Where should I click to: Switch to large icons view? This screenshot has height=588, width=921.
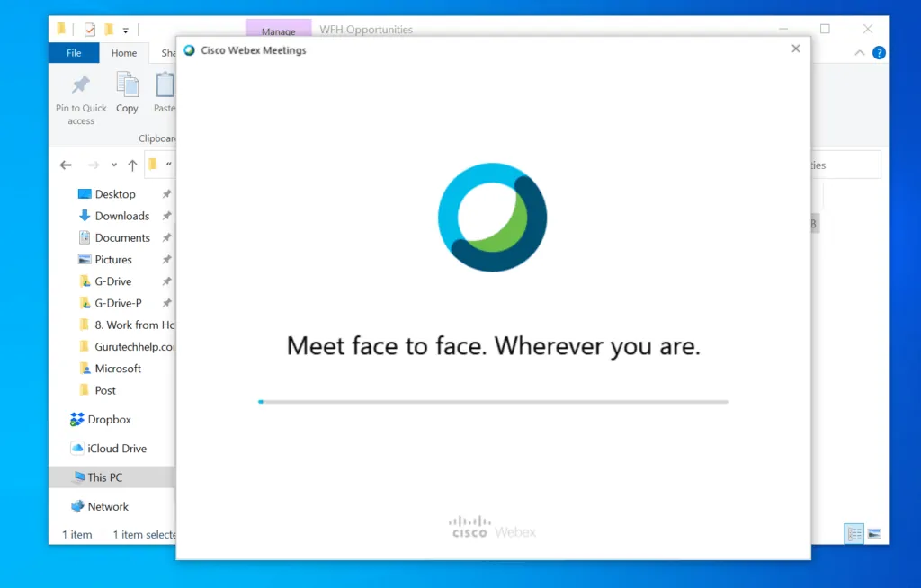pos(874,533)
